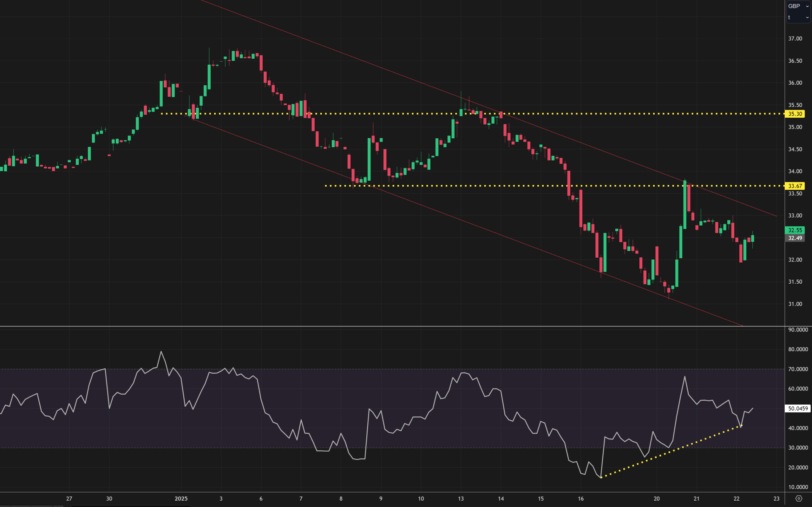Viewport: 812px width, 507px height.
Task: Click the separator between price and RSI panes
Action: pyautogui.click(x=392, y=326)
